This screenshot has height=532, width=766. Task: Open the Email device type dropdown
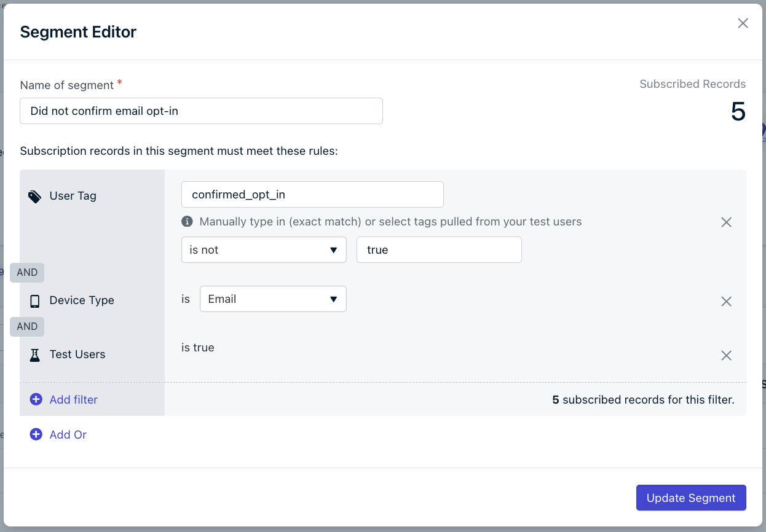[x=273, y=299]
